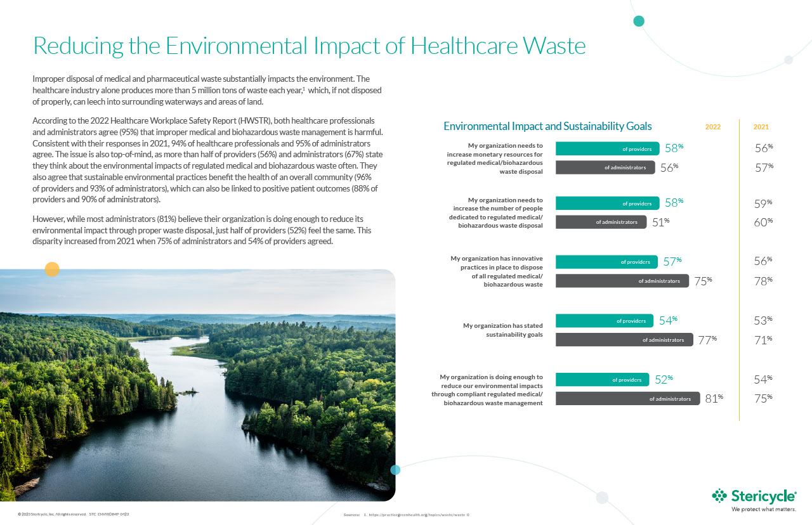Click the providers bar for sustainability goals
This screenshot has width=812, height=525.
click(x=605, y=321)
